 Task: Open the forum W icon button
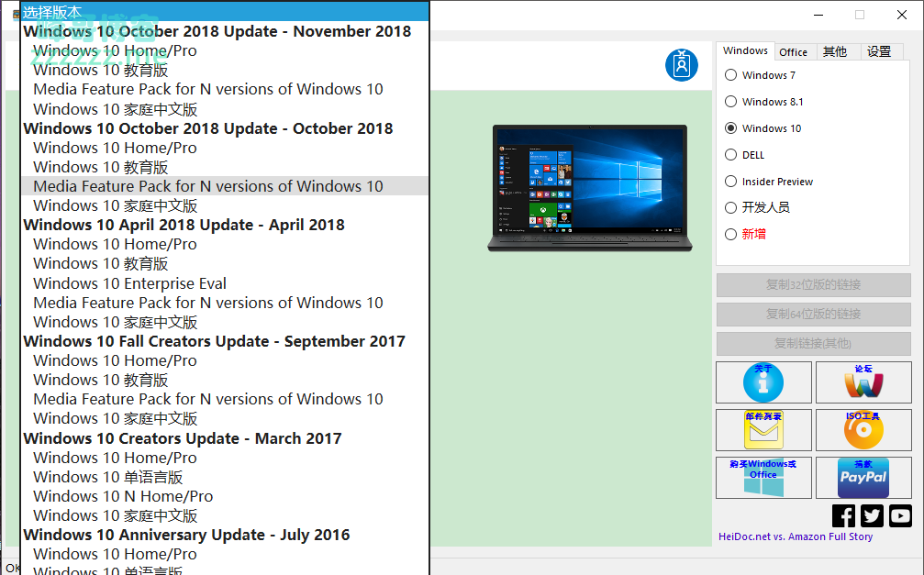pyautogui.click(x=863, y=382)
